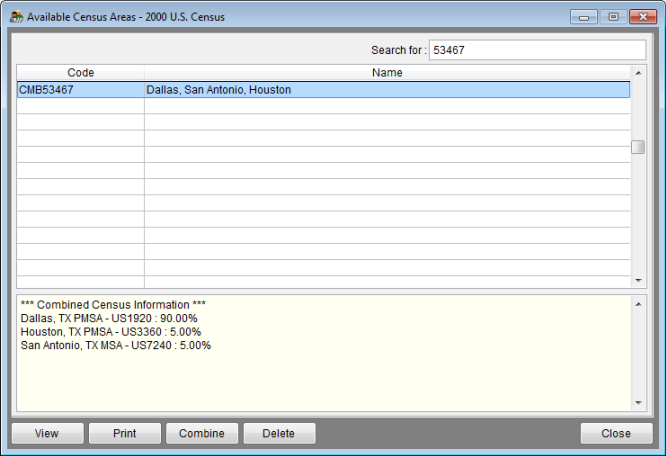Click the San Antonio, TX MSA - US7240 line
Screen dimensions: 666x456
[116, 346]
